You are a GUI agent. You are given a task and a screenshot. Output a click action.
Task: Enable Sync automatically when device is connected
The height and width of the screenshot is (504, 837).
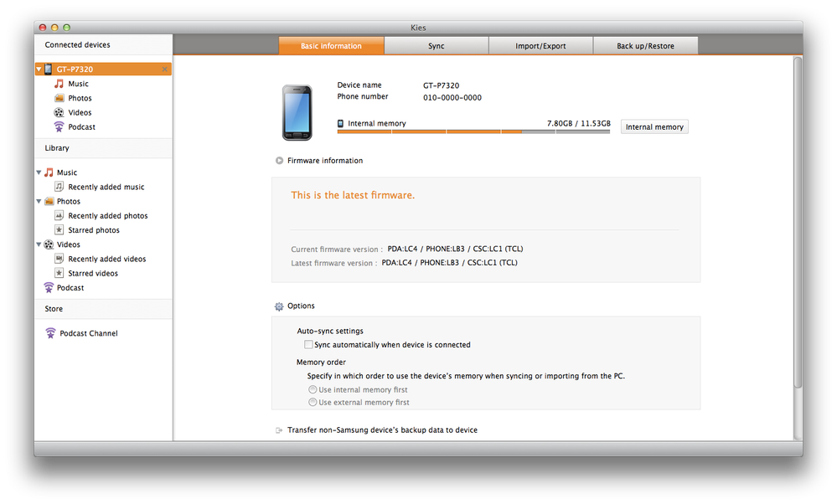click(x=308, y=345)
